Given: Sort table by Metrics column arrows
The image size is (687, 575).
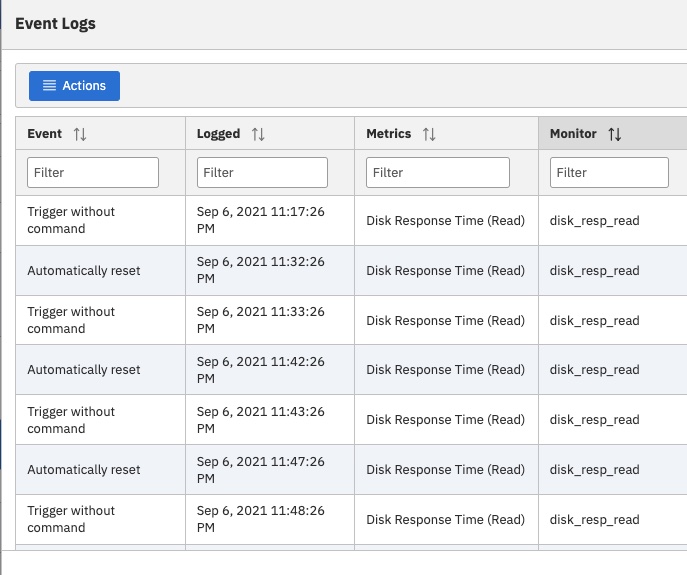Looking at the screenshot, I should 429,134.
